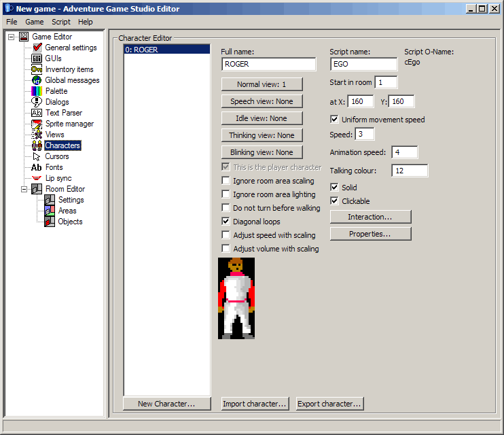Viewport: 504px width, 435px height.
Task: Click the Script name field EGO
Action: pyautogui.click(x=363, y=64)
